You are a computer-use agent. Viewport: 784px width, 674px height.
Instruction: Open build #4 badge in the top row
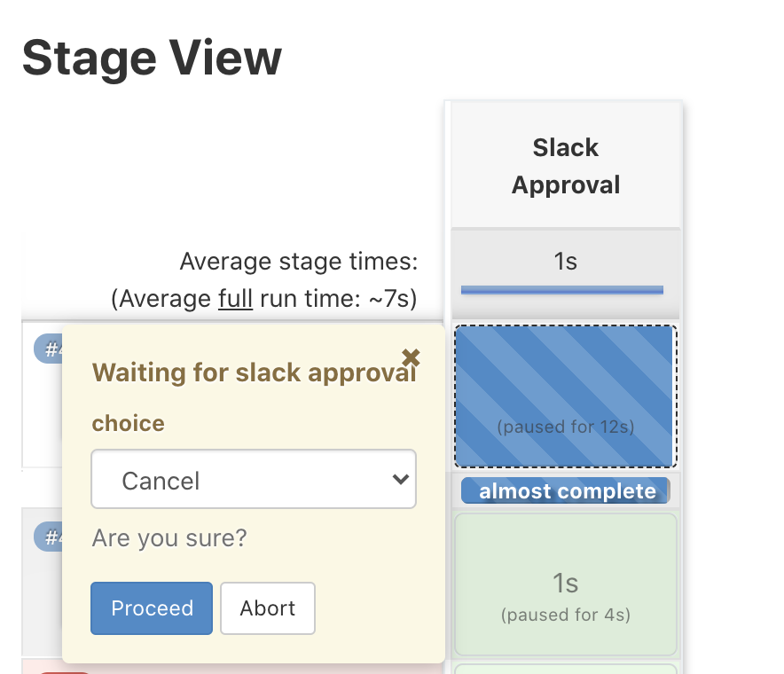tap(50, 349)
